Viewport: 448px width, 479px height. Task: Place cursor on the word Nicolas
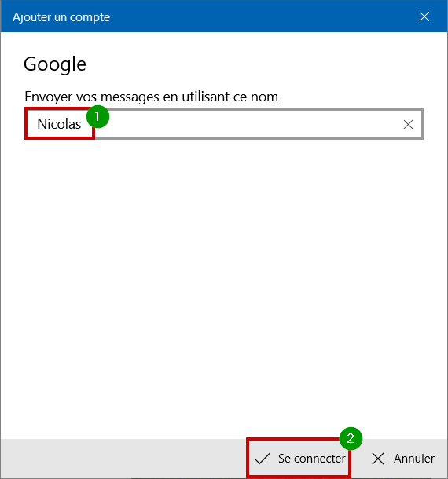[x=59, y=124]
